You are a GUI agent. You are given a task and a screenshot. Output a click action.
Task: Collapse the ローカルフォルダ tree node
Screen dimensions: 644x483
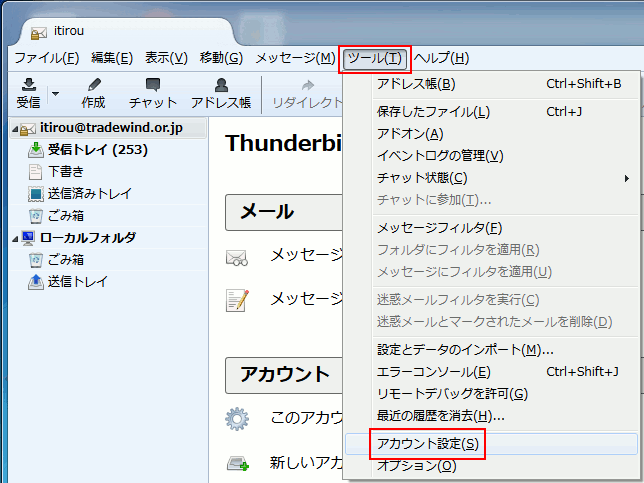tap(14, 238)
